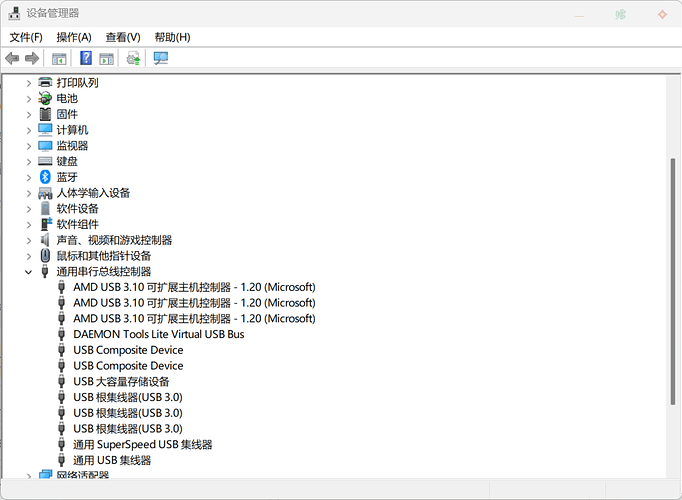Click the USB plug icon for 通用串行总线控制器
This screenshot has width=682, height=500.
pyautogui.click(x=45, y=271)
